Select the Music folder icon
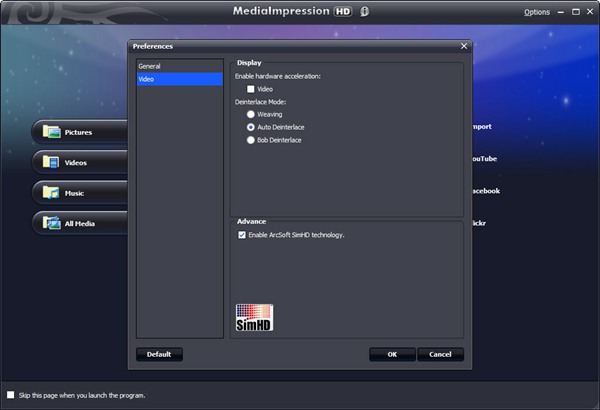Screen dimensions: 600x410 [x=51, y=192]
